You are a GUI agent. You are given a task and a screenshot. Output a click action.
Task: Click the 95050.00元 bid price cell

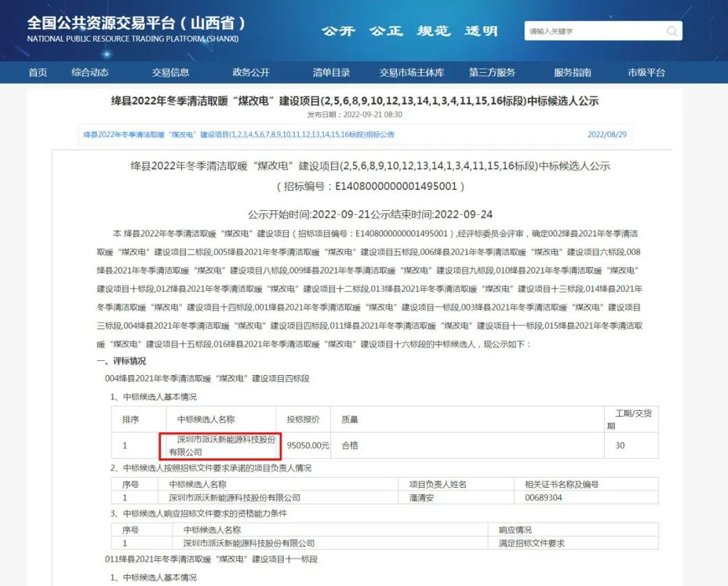pos(308,445)
